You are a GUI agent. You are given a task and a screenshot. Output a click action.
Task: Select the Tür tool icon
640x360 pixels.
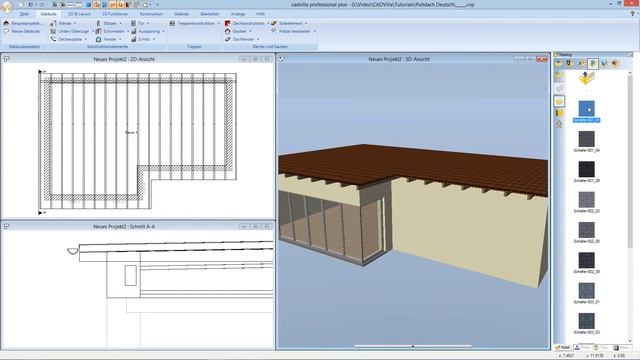click(133, 23)
